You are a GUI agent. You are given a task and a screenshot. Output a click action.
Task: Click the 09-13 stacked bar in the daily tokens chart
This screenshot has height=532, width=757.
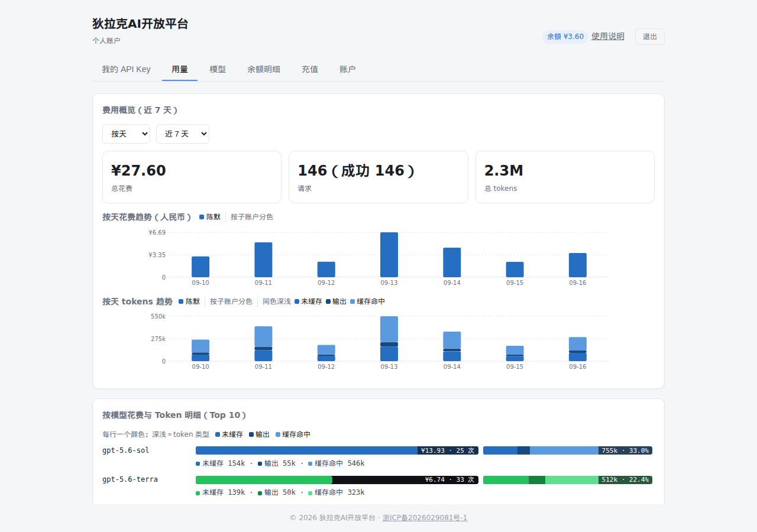389,339
